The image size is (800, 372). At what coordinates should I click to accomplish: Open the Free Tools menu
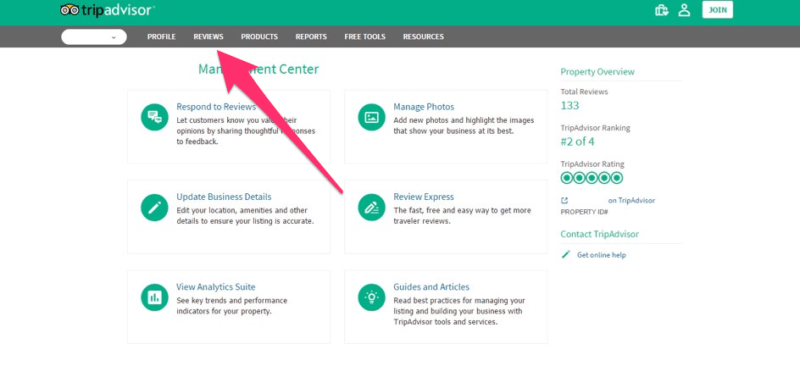365,37
